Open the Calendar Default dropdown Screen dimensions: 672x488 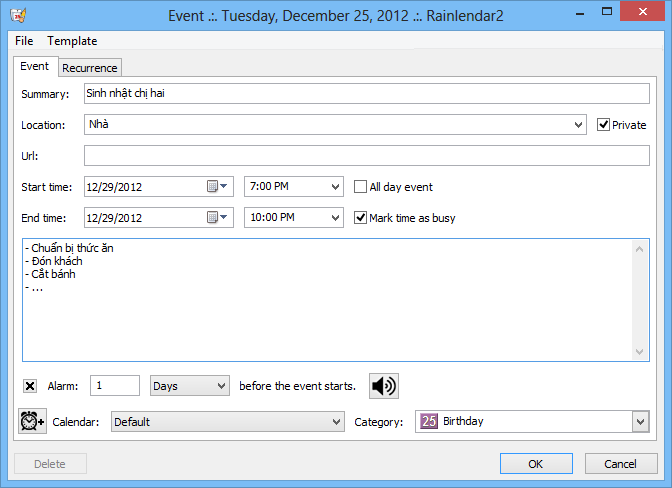click(336, 422)
